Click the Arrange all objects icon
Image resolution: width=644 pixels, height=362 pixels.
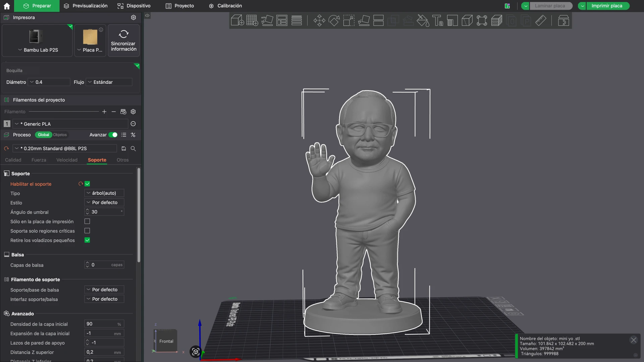click(x=282, y=20)
